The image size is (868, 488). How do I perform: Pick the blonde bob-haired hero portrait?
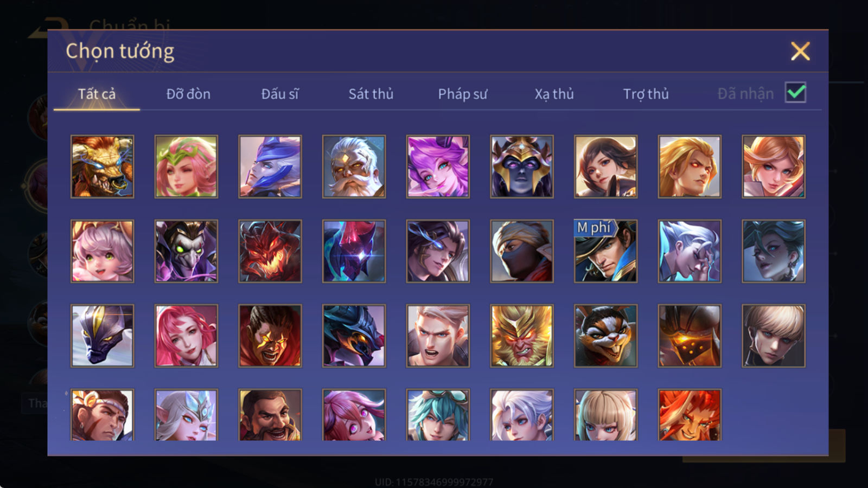pyautogui.click(x=605, y=415)
